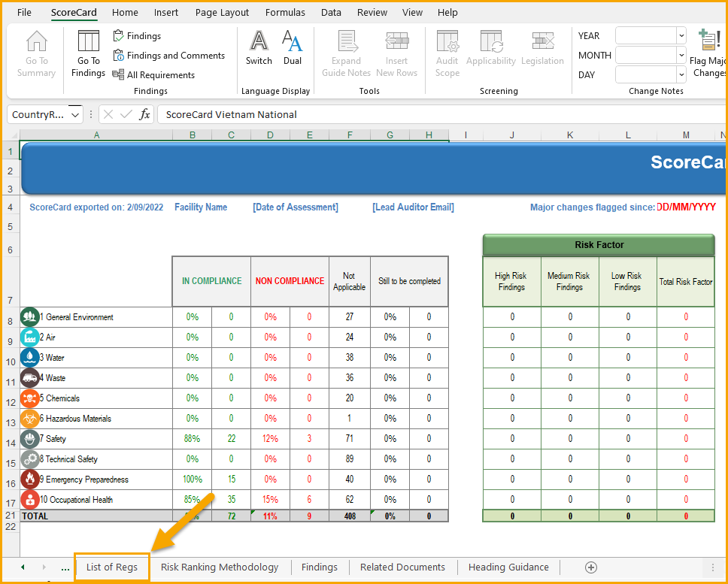This screenshot has height=584, width=728.
Task: Click the Hazardous Materials biohazard icon
Action: (30, 419)
